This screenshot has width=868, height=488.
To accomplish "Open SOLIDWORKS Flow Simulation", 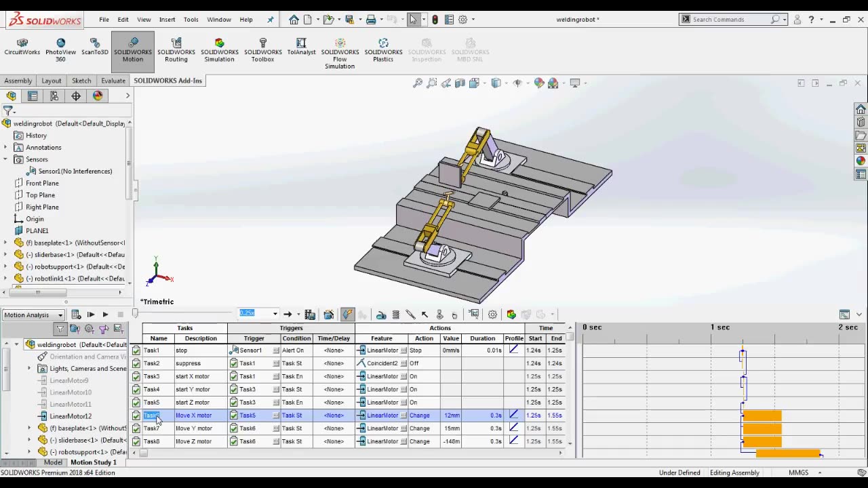I will tap(340, 54).
